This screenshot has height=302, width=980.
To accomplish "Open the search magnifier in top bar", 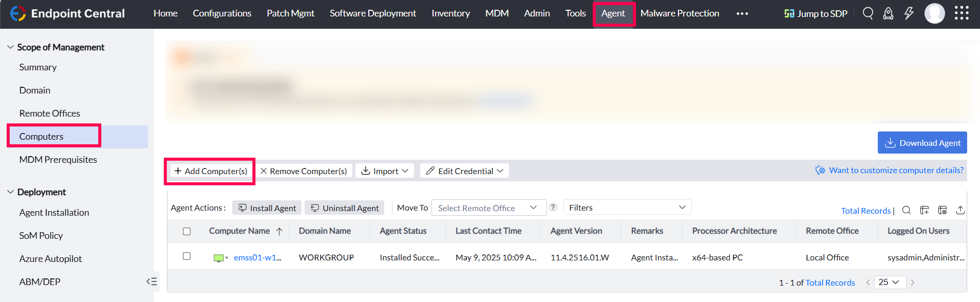I will pos(868,13).
